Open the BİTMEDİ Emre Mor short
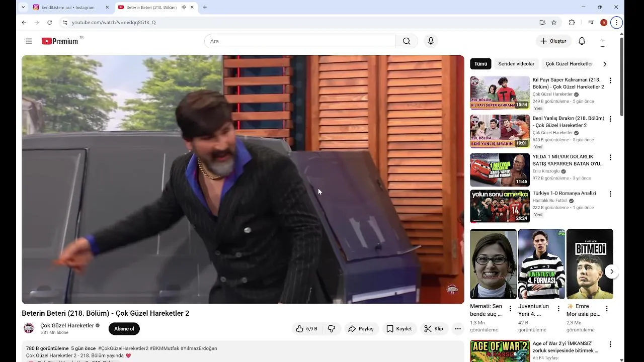 tap(590, 264)
